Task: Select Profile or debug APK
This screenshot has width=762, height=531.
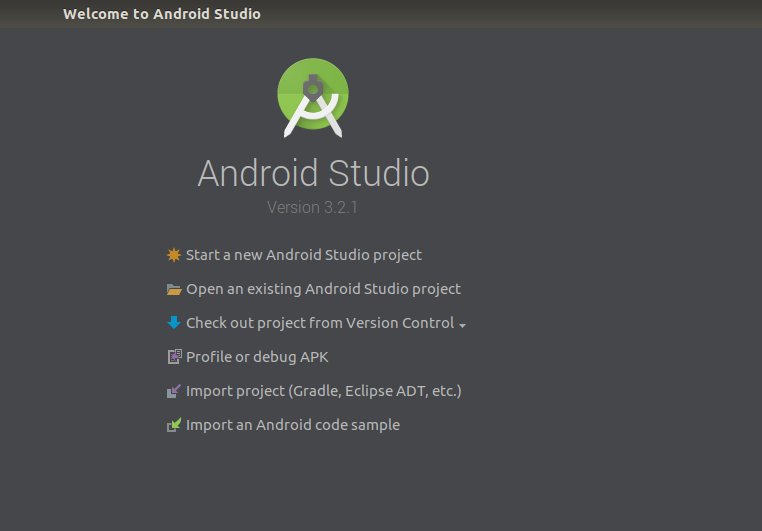Action: click(x=257, y=357)
